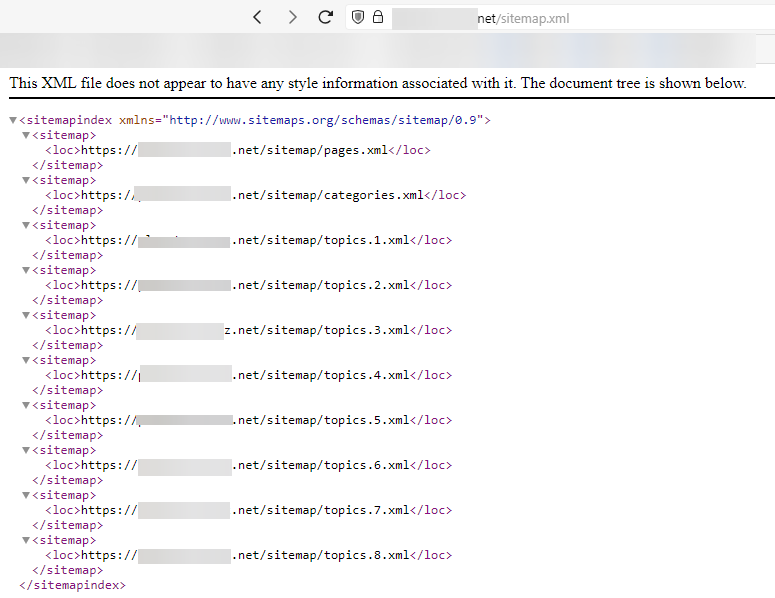Collapse the sitemap node containing topics.1.xml
This screenshot has height=598, width=775.
coord(26,225)
